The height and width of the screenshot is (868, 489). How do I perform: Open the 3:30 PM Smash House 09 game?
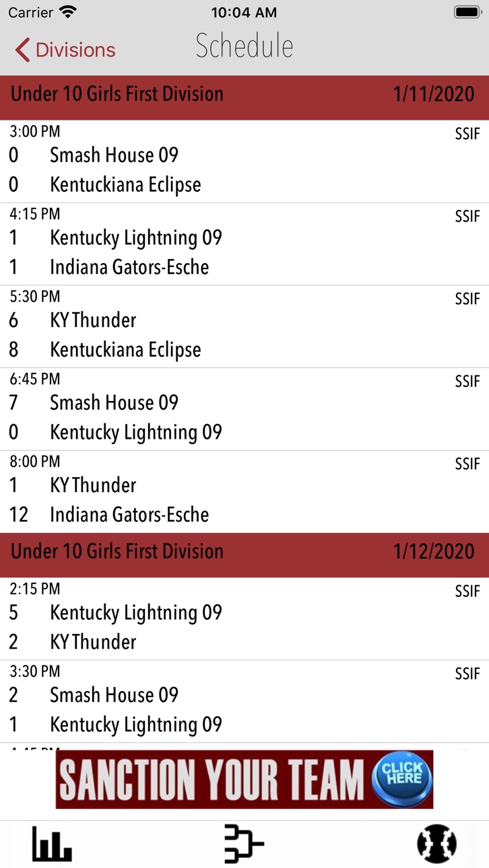(x=244, y=702)
